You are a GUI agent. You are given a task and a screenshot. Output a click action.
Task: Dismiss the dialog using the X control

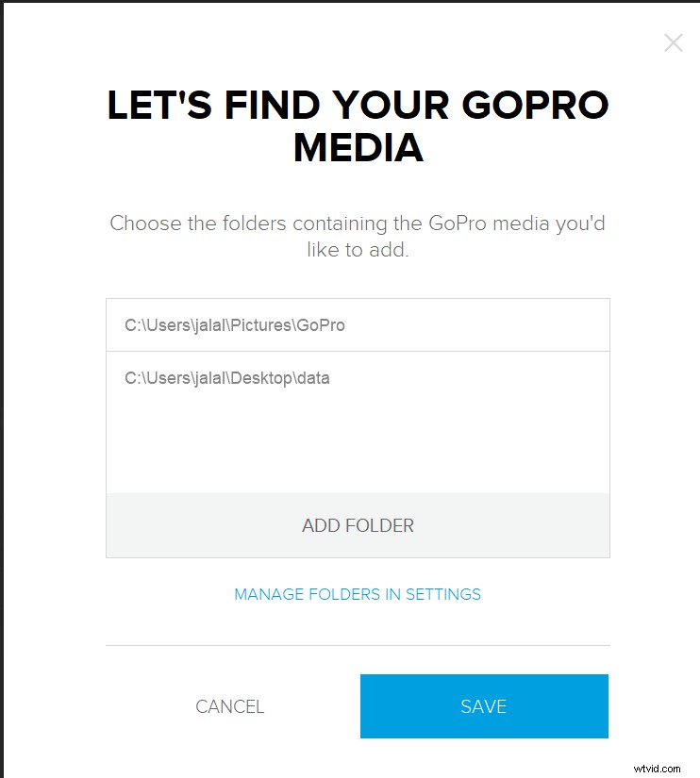(674, 42)
